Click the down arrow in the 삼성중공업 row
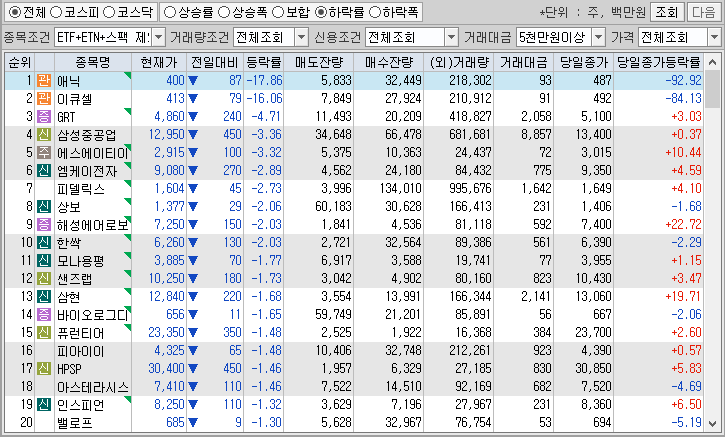 (x=193, y=135)
